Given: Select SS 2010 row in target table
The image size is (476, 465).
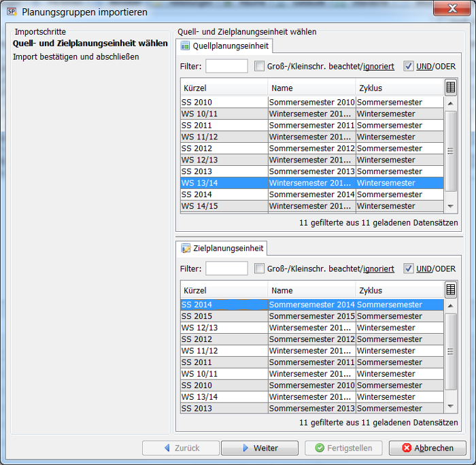Looking at the screenshot, I should (312, 385).
